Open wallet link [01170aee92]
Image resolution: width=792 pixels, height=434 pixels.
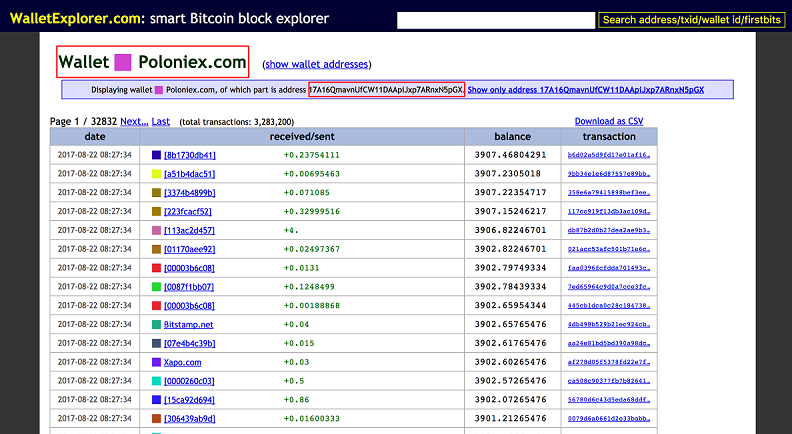point(189,249)
